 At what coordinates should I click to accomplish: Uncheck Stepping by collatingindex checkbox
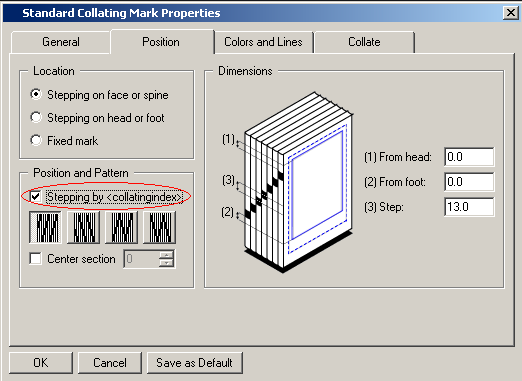click(x=35, y=197)
